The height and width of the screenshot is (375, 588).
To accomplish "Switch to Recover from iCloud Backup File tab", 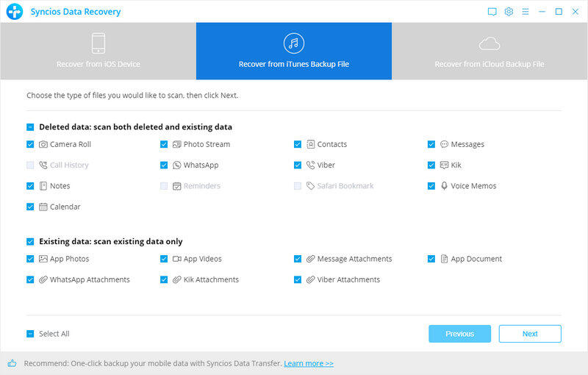I will pos(490,51).
